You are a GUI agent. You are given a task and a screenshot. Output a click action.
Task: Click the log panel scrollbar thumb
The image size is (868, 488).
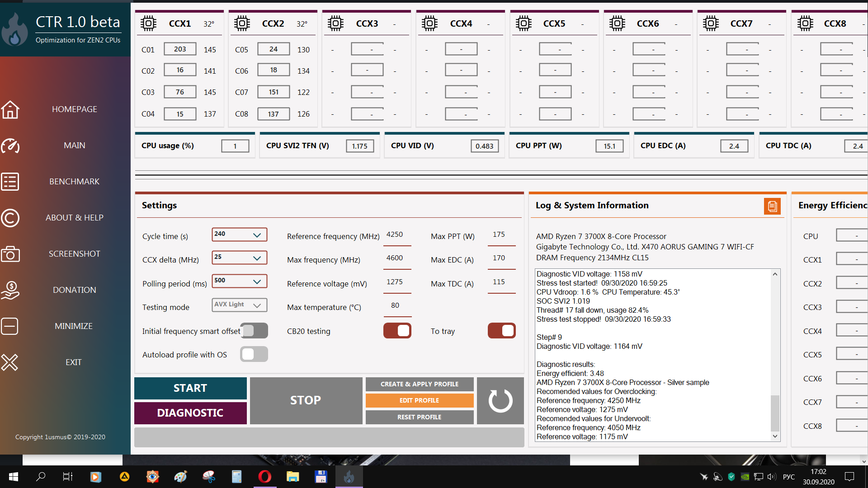(775, 413)
